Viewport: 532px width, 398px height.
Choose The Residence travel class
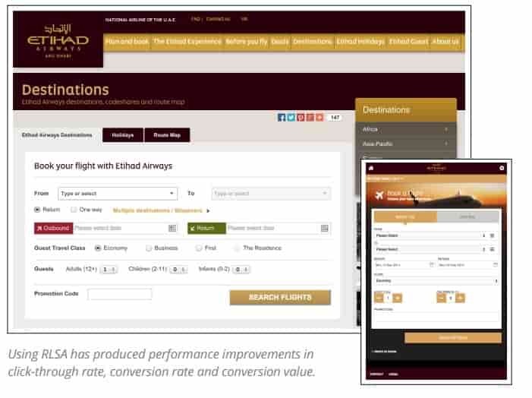click(237, 248)
